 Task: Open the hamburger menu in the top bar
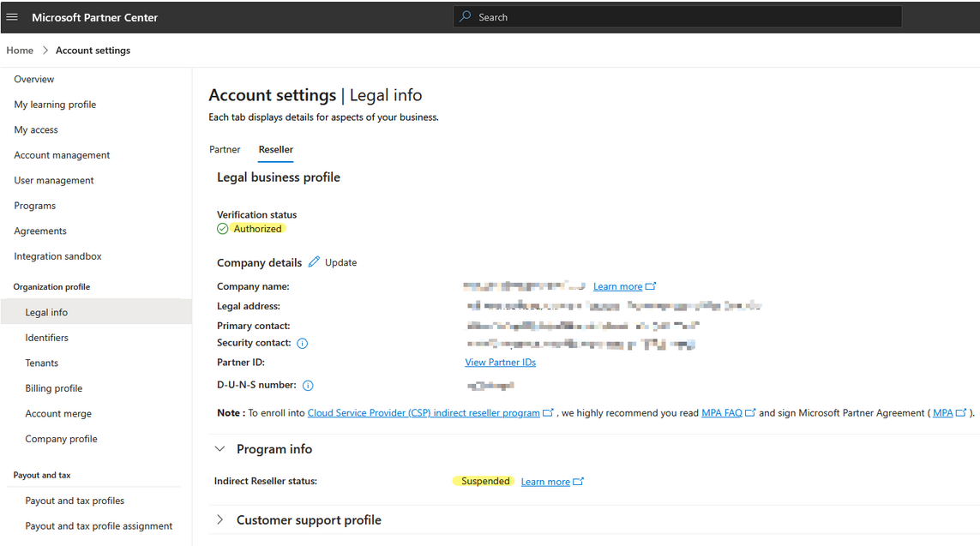coord(12,15)
